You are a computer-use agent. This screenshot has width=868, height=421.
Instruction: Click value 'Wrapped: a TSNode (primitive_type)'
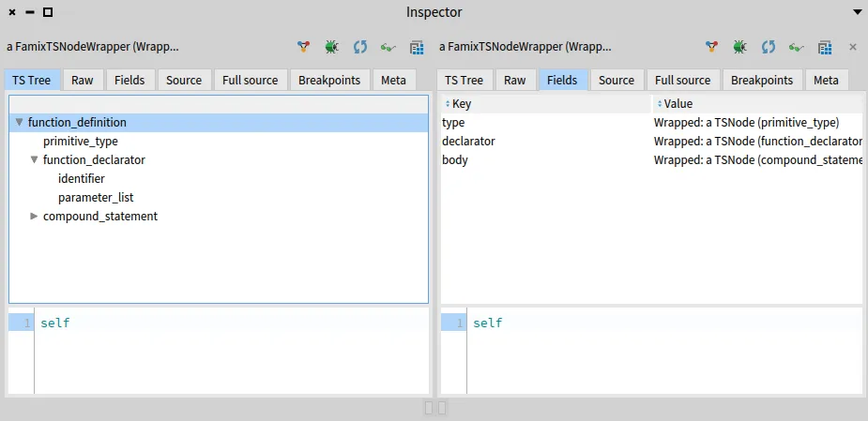pos(746,122)
